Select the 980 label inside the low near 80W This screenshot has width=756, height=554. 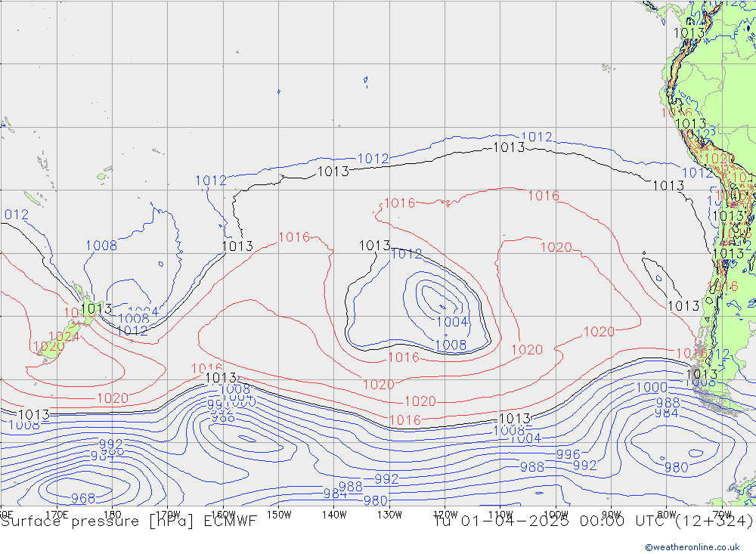tap(676, 467)
